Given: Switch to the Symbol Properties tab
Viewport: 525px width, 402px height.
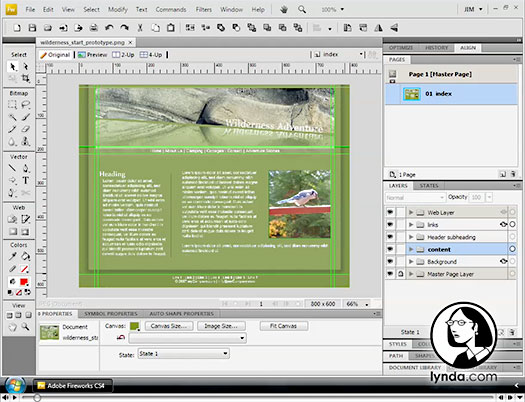Looking at the screenshot, I should click(111, 314).
